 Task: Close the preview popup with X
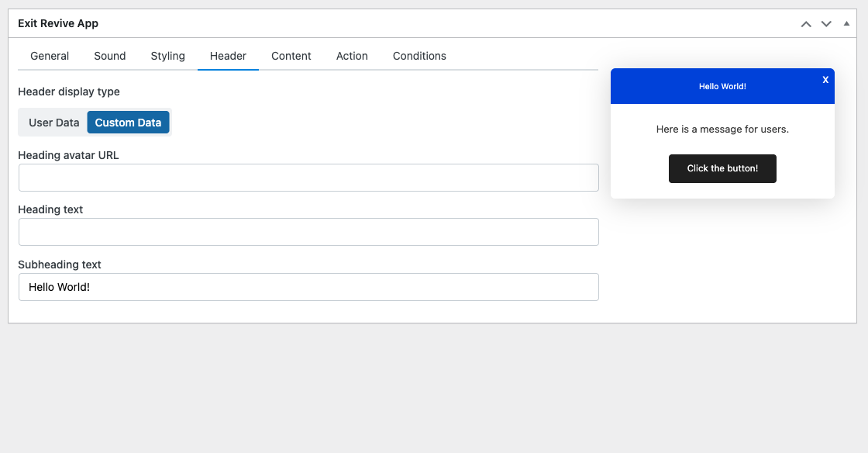[x=825, y=80]
